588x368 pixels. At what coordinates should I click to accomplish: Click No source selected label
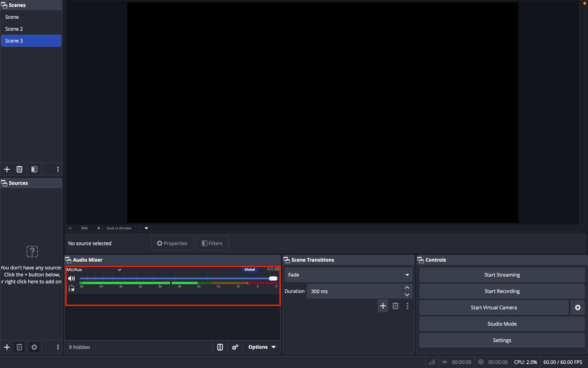pos(90,243)
